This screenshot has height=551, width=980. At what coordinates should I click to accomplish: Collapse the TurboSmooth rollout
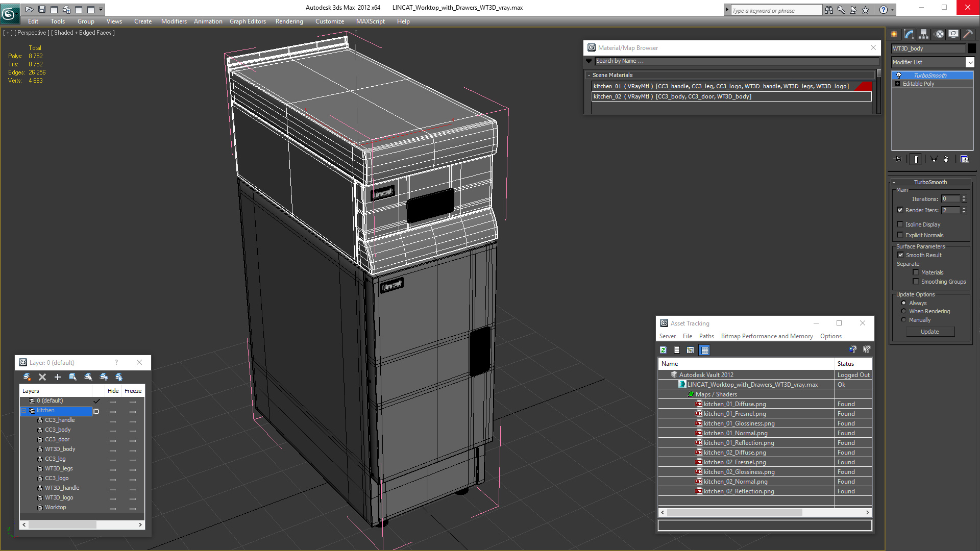(894, 182)
